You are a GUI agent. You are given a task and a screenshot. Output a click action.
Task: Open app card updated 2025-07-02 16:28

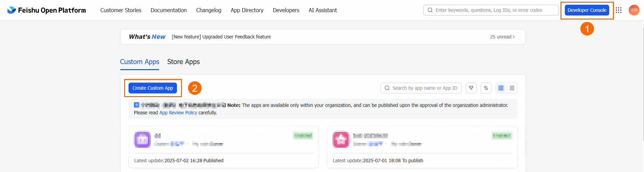(224, 147)
